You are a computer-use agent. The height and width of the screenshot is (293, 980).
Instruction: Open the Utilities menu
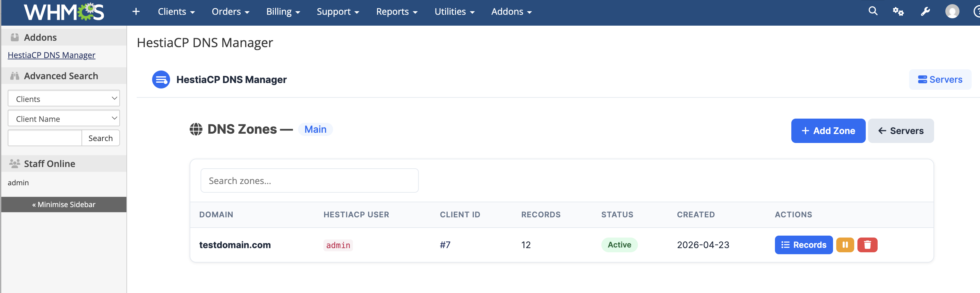[x=454, y=12]
